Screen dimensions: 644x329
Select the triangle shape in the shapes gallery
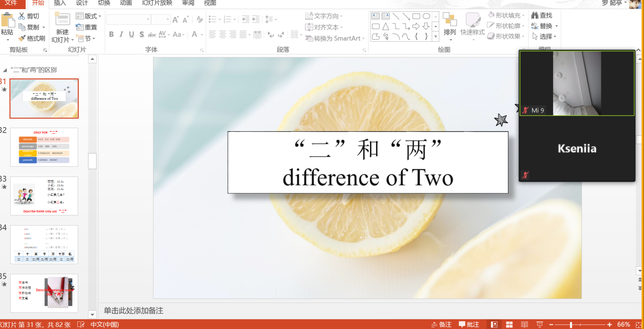pyautogui.click(x=386, y=26)
